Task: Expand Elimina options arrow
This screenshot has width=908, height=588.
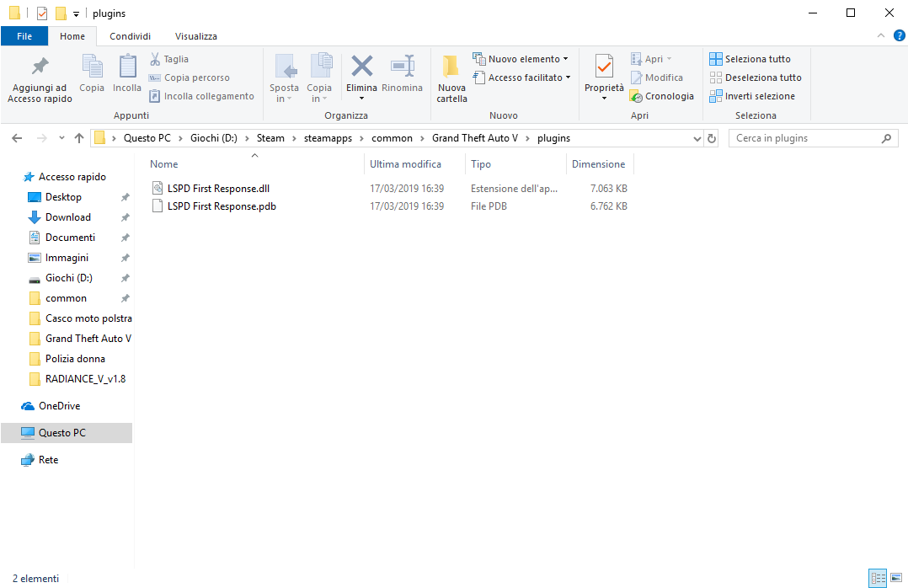Action: [362, 99]
